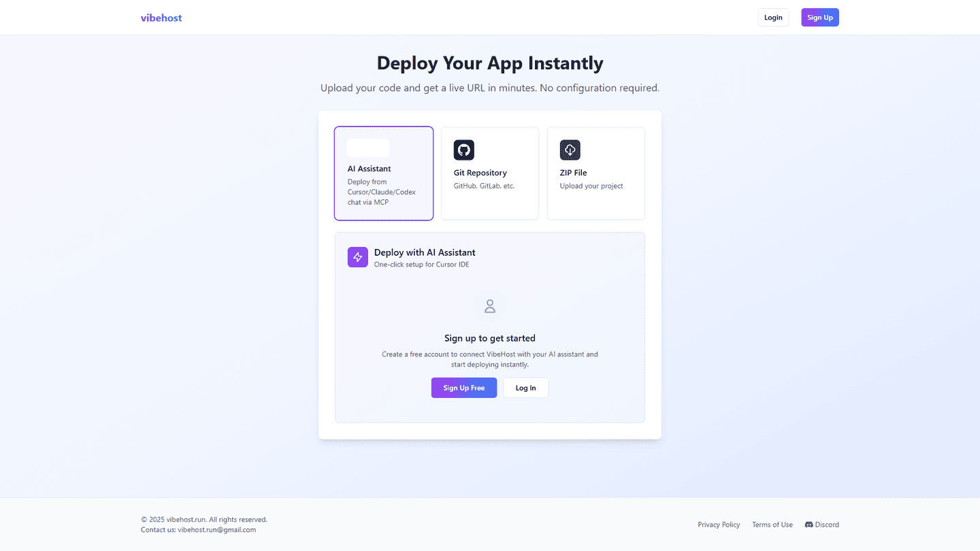Click the vibehost logo in header

pos(161,18)
